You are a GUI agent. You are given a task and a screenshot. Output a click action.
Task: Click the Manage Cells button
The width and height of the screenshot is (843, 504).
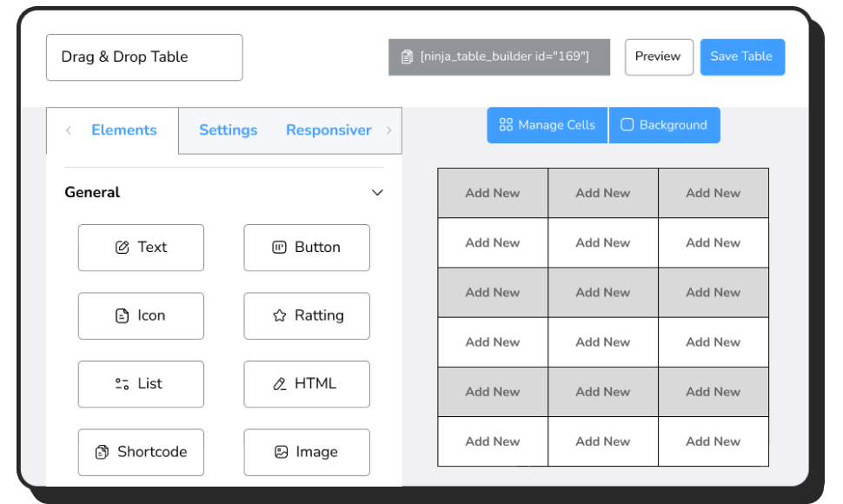pos(547,125)
